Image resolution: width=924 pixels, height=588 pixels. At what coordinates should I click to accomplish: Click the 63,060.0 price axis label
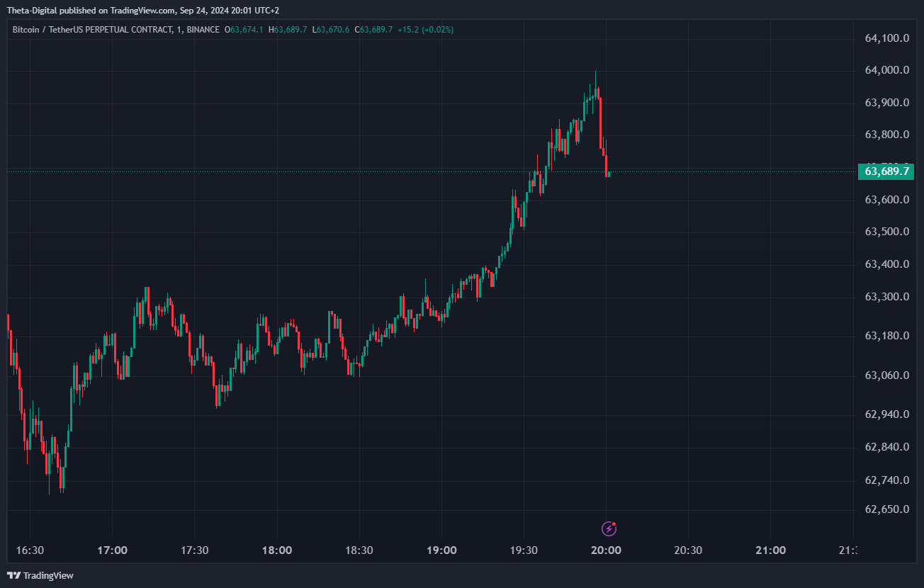click(887, 375)
